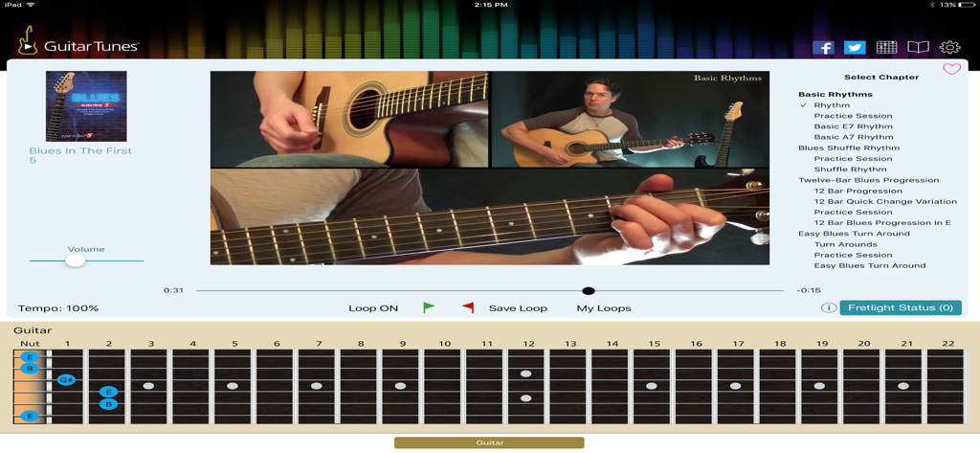
Task: Open the book library icon
Action: click(x=918, y=48)
